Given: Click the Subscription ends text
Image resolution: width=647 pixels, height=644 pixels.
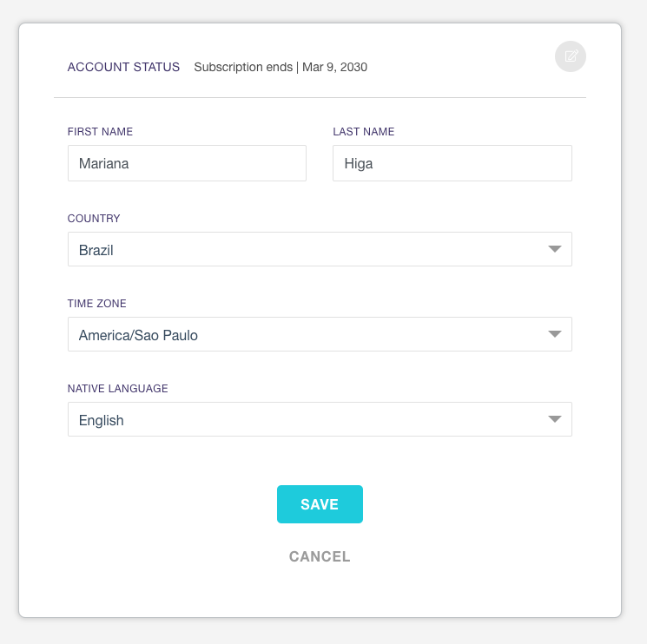Looking at the screenshot, I should [x=243, y=67].
